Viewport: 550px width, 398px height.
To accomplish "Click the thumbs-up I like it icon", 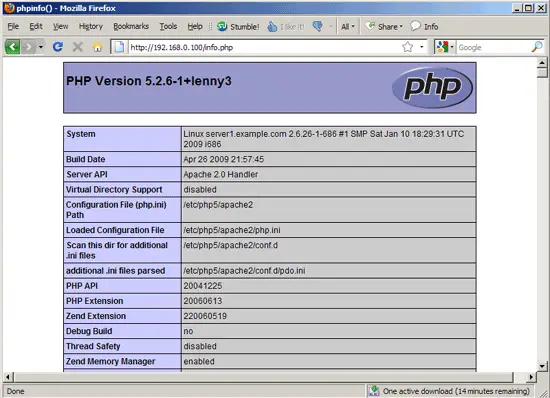I will pos(272,26).
